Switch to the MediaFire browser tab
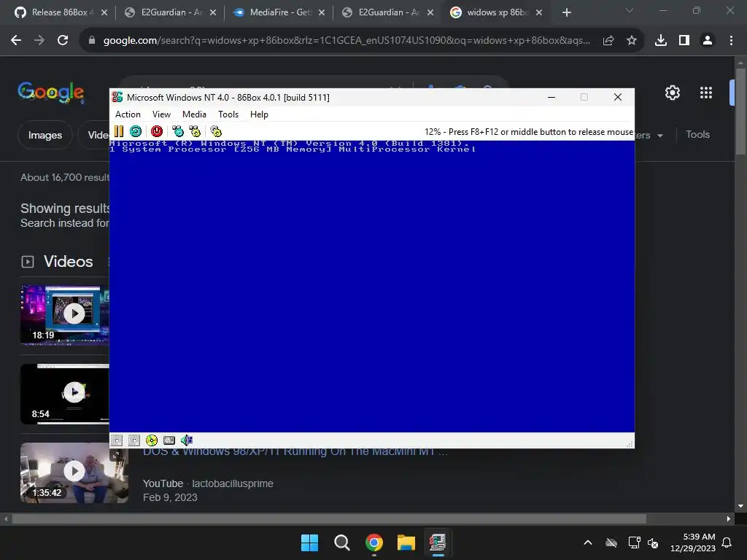Viewport: 747px width, 560px height. pyautogui.click(x=279, y=12)
